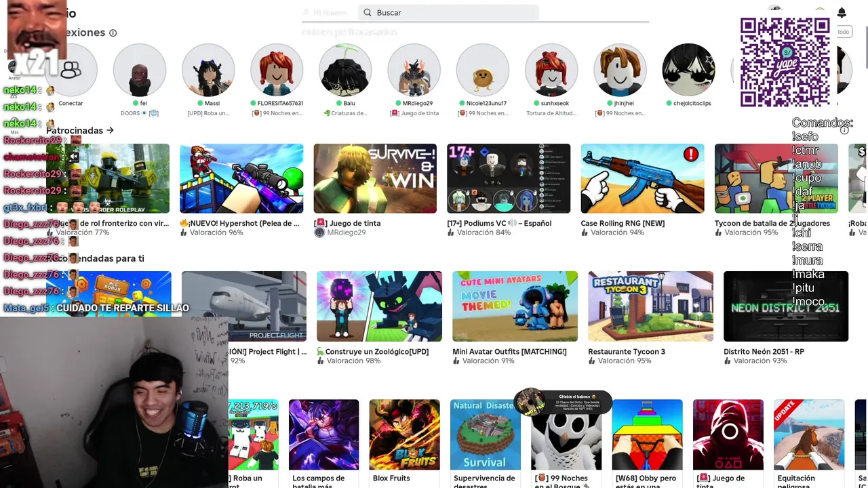Image resolution: width=868 pixels, height=488 pixels.
Task: Open sunhxseok's friend avatar
Action: (x=551, y=70)
